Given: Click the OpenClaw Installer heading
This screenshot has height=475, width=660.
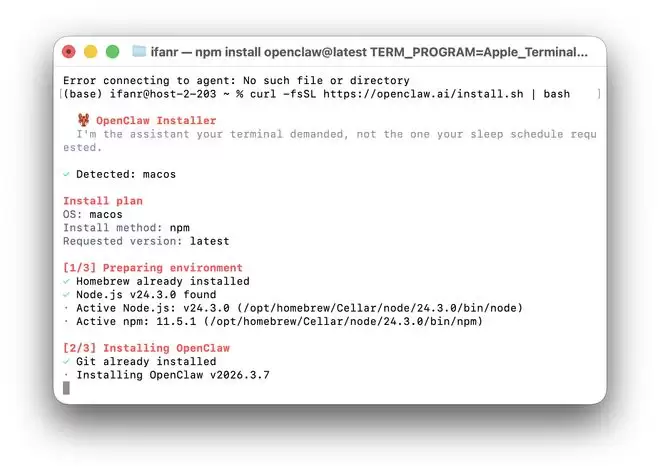Looking at the screenshot, I should 155,120.
